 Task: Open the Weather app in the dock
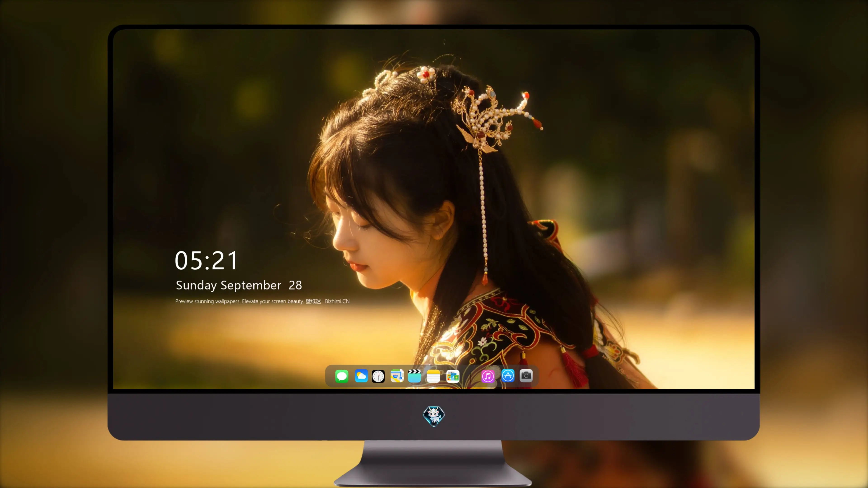pos(361,376)
